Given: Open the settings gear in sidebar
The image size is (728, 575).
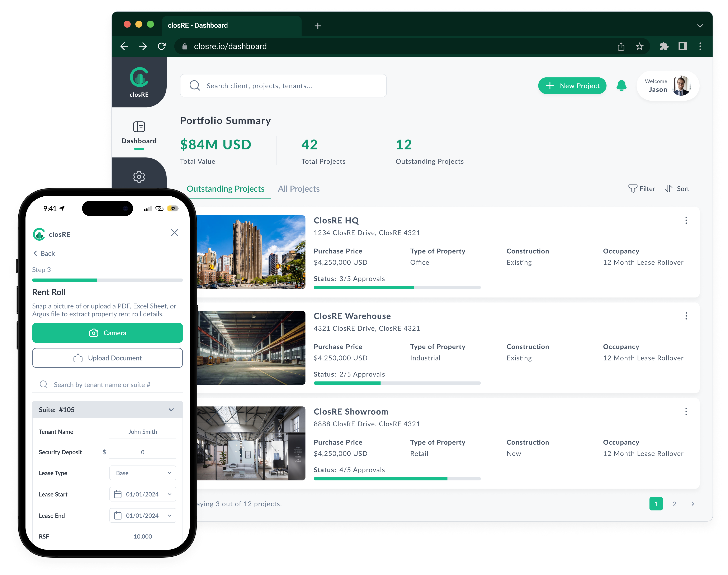Looking at the screenshot, I should (x=139, y=176).
